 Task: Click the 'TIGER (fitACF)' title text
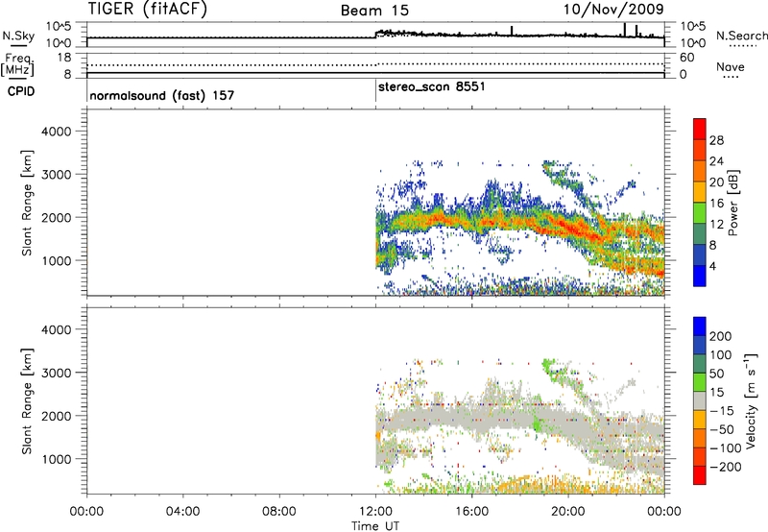[148, 9]
